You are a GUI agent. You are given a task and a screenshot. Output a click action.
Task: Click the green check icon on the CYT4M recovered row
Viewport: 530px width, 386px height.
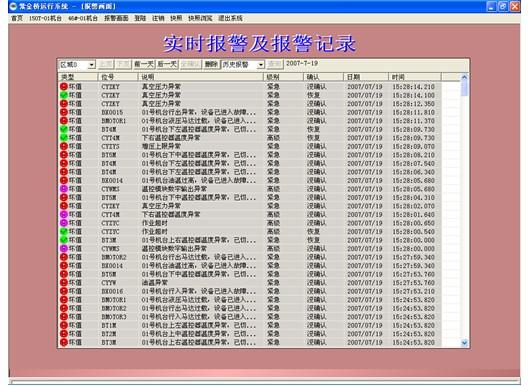click(x=64, y=138)
